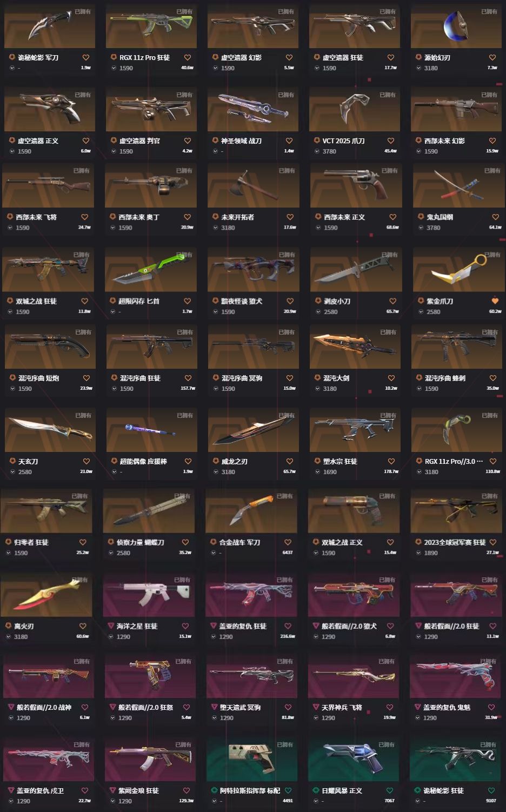
Task: Select the 阿特拉斯指挥部 标配 pistol thumbnail
Action: (251, 759)
